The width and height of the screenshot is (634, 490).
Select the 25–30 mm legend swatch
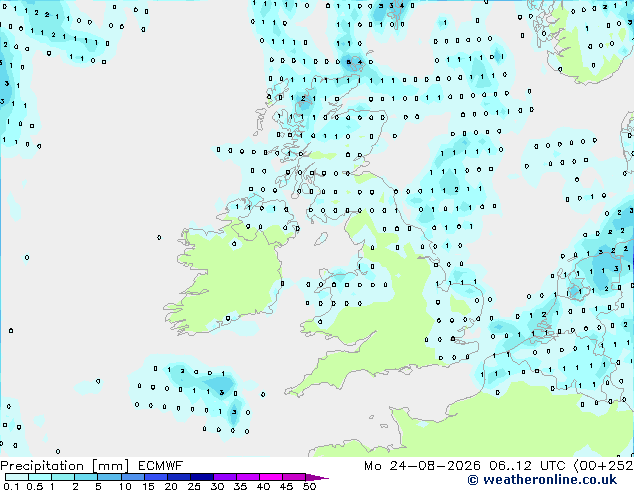coord(201,477)
